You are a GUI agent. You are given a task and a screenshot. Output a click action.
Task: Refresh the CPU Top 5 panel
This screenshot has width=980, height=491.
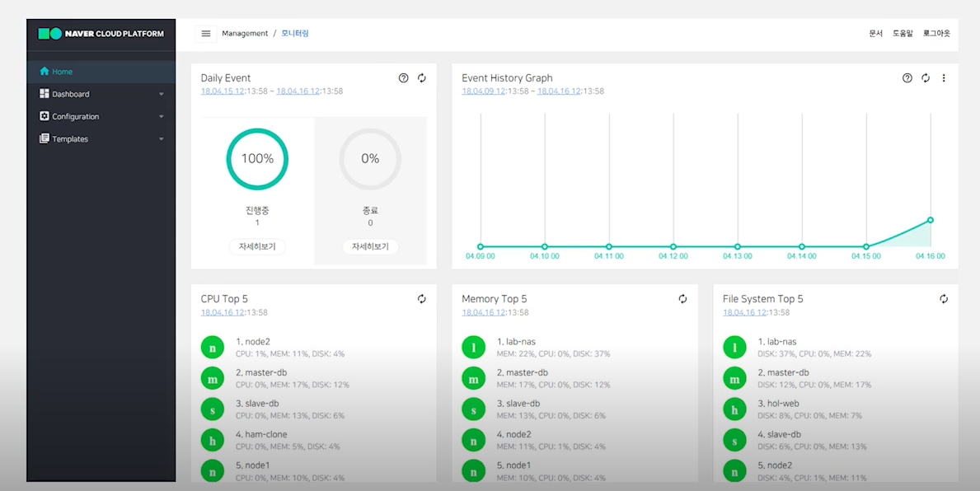[422, 299]
